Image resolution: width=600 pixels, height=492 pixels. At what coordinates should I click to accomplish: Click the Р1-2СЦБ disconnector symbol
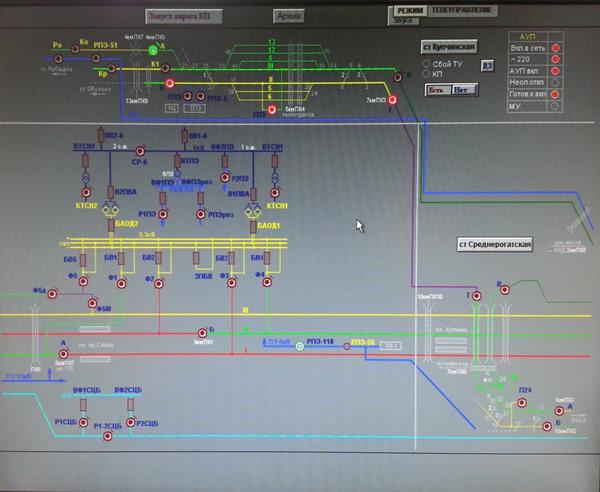pos(108,436)
